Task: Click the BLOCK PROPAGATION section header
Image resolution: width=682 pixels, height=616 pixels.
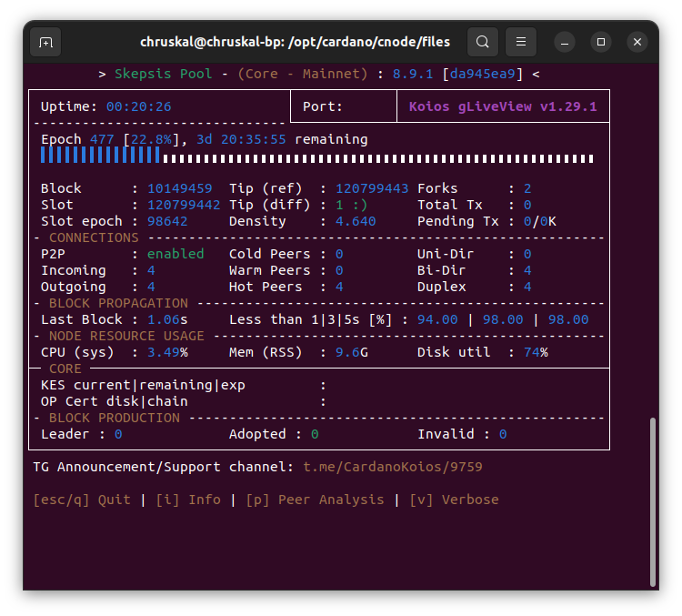Action: [x=118, y=303]
